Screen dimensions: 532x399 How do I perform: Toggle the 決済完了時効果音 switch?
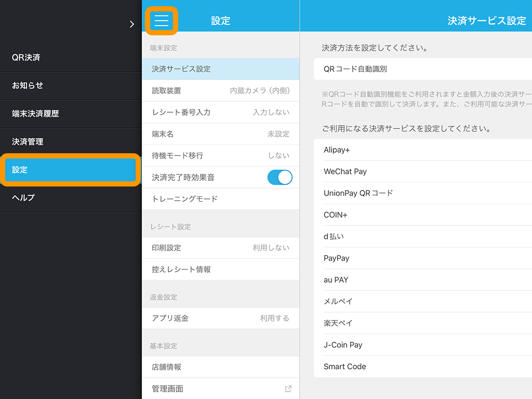[280, 177]
